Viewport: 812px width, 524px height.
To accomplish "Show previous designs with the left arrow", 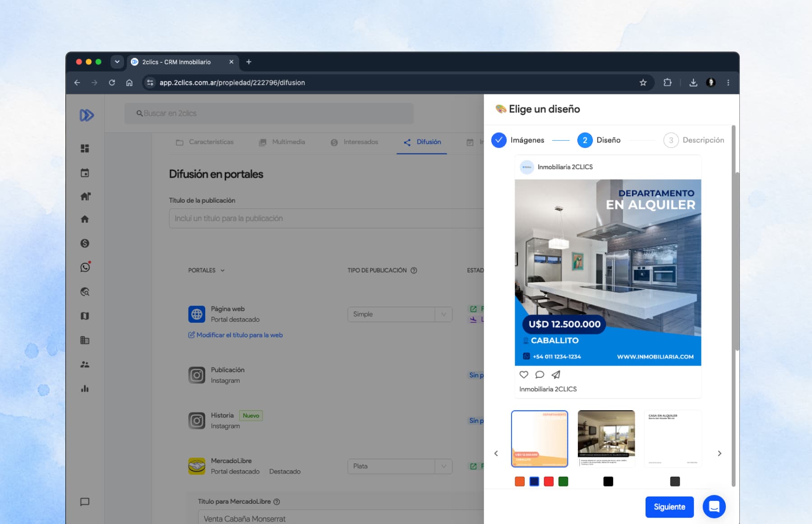I will click(x=496, y=453).
